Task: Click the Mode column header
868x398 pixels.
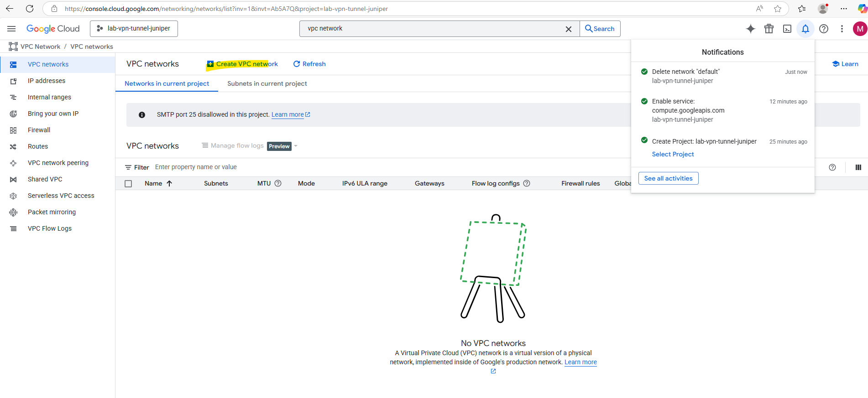Action: coord(306,183)
